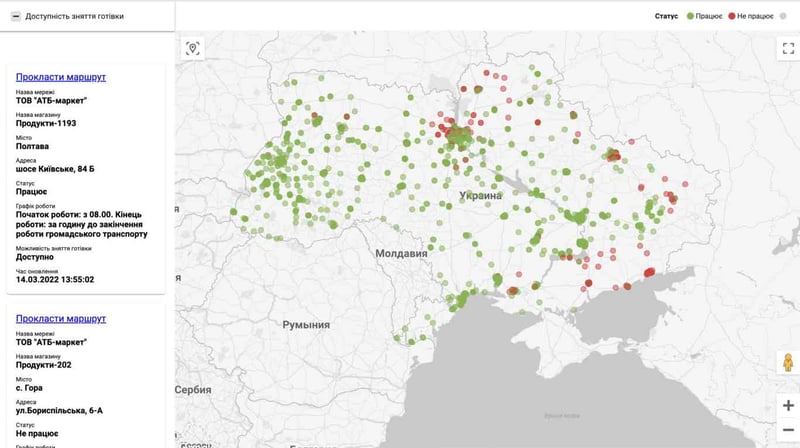Open route link for Продукти-202 store

point(61,318)
